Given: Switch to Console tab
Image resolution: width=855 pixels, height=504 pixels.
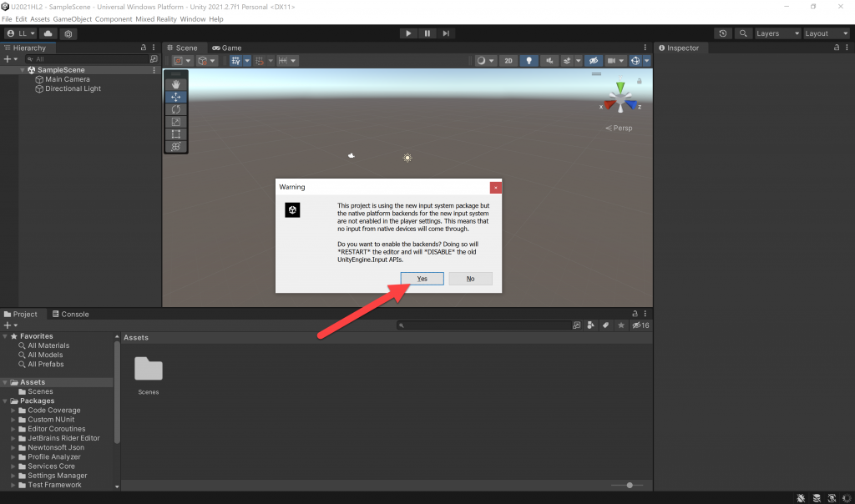Looking at the screenshot, I should pos(70,315).
